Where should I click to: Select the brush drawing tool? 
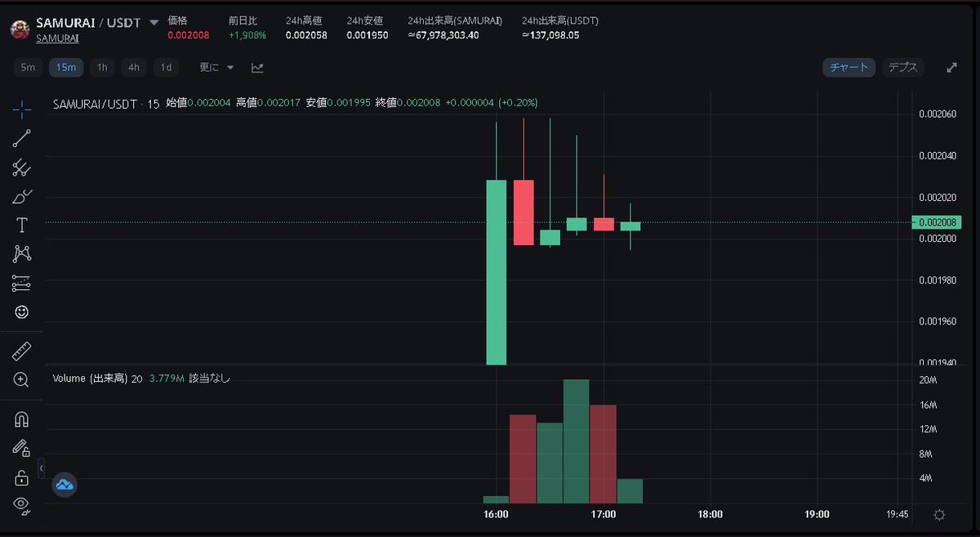click(22, 196)
